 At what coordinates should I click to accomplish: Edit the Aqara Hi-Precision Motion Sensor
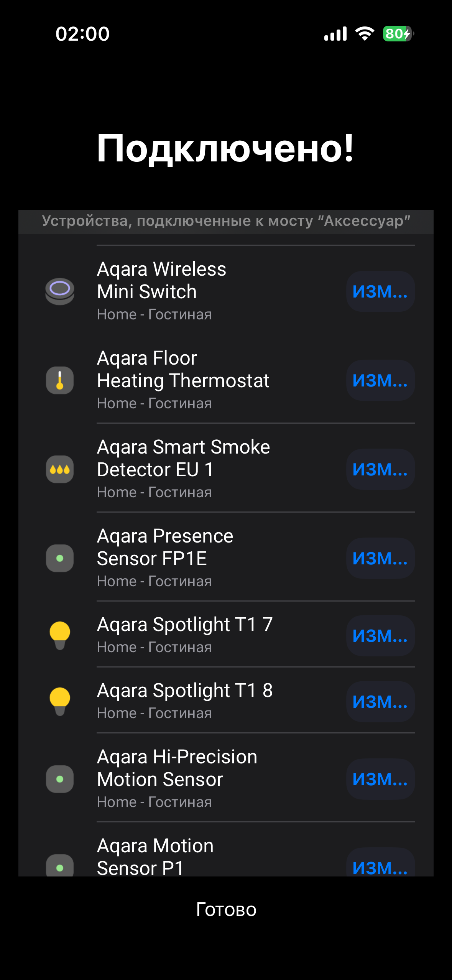[x=380, y=779]
